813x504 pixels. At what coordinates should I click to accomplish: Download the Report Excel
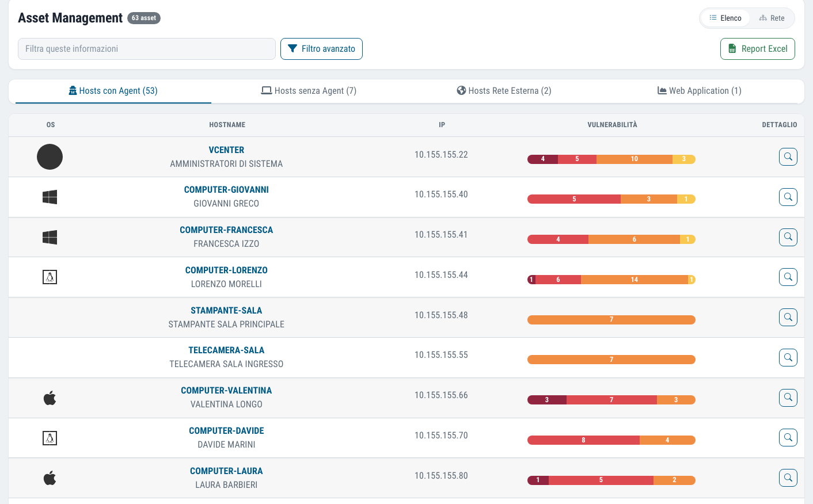click(758, 49)
